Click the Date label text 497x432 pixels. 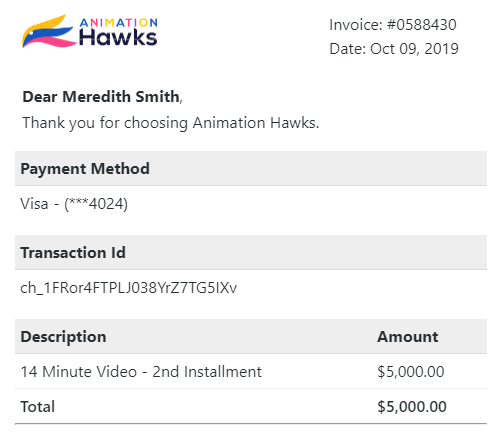point(348,49)
